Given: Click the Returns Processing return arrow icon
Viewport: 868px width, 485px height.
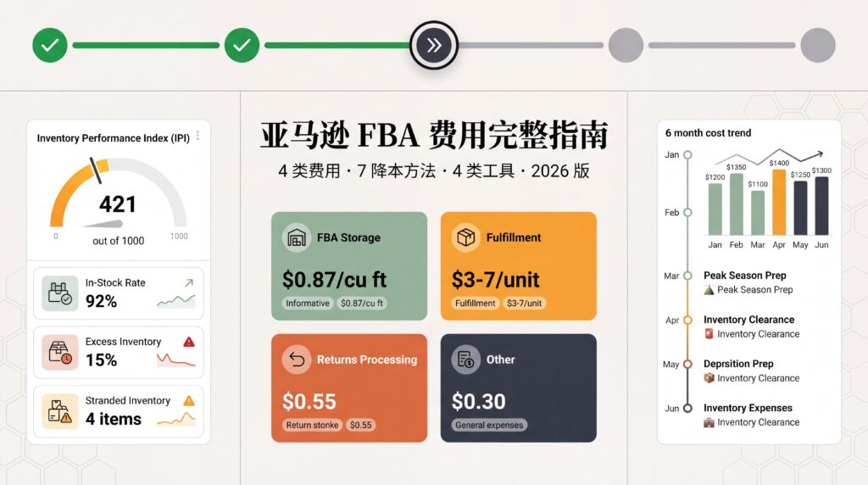Looking at the screenshot, I should point(297,360).
